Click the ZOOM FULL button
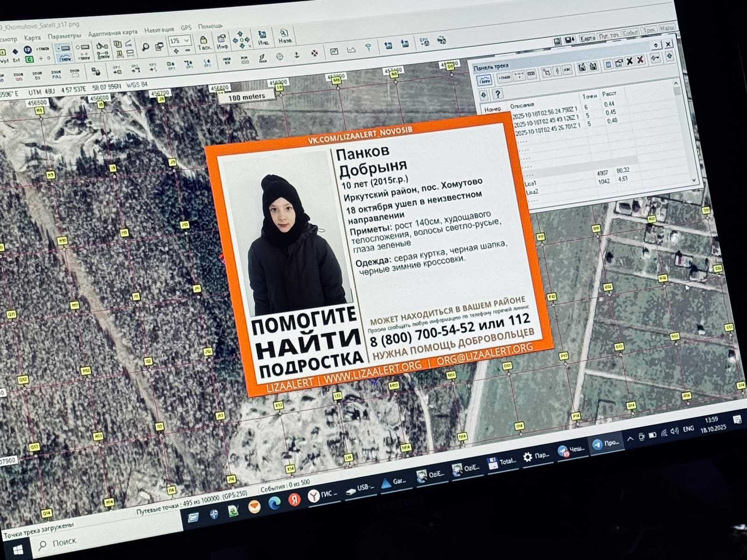The image size is (747, 560). 56,75
